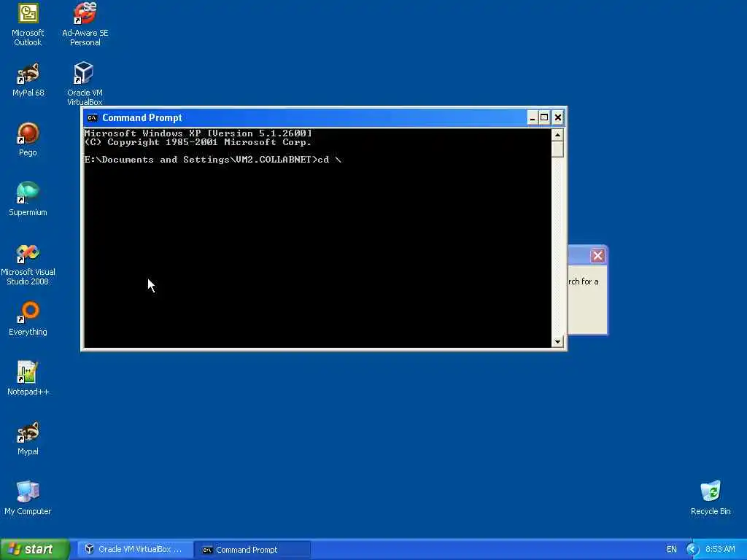Screen dimensions: 747x560
Task: Close the Command Prompt window
Action: tap(558, 117)
